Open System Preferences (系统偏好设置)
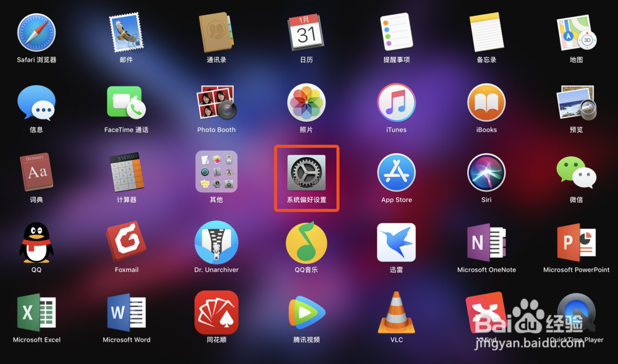Image resolution: width=618 pixels, height=364 pixels. point(307,173)
